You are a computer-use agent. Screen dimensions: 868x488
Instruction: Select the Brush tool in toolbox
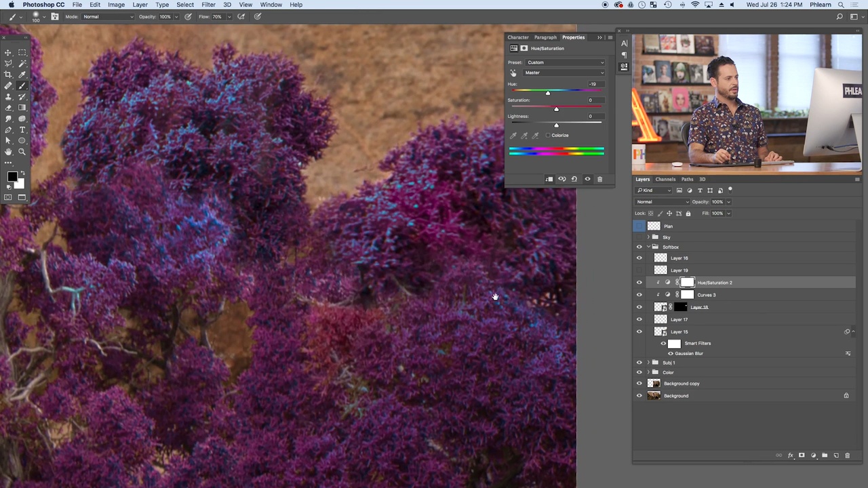22,85
